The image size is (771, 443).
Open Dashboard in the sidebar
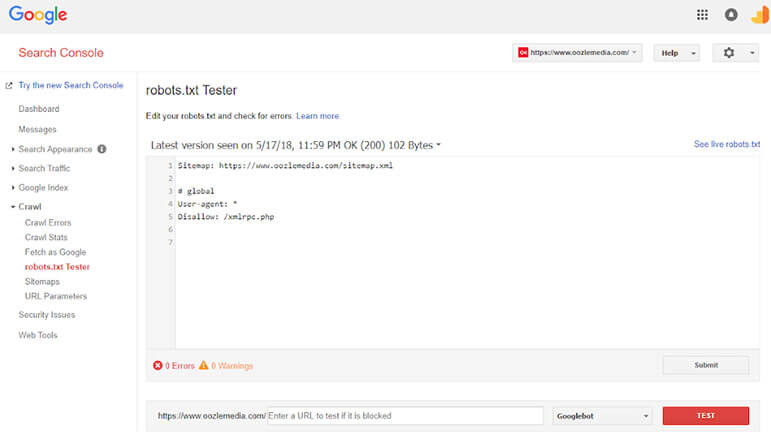pos(39,109)
